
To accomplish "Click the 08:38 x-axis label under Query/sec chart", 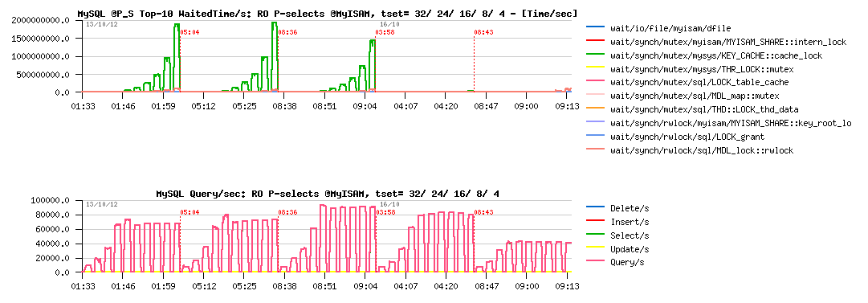I will (285, 287).
